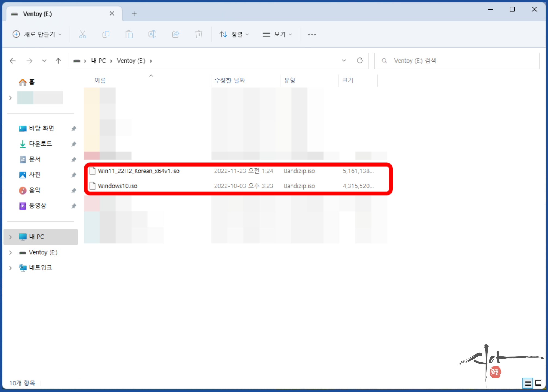
Task: Open the 정렬 sort dropdown
Action: point(234,34)
